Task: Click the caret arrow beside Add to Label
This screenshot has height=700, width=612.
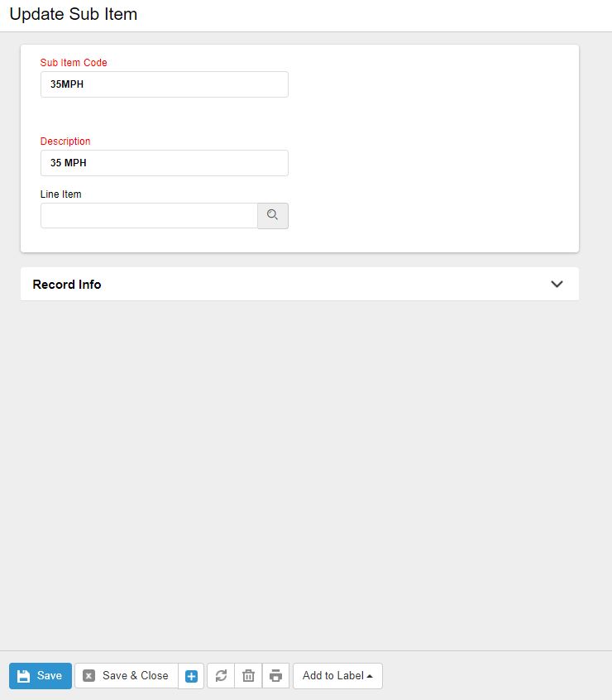Action: (370, 676)
